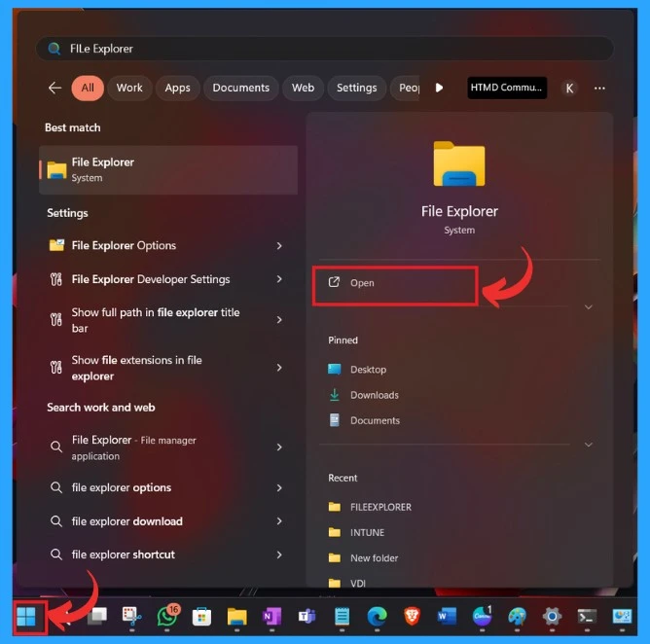The image size is (650, 644).
Task: Expand file explorer shortcut web suggestion
Action: tap(279, 555)
